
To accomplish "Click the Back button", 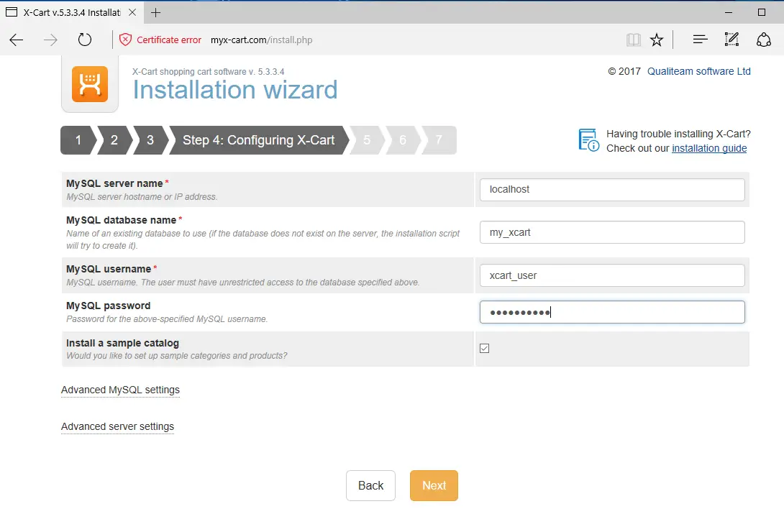I will (x=370, y=485).
